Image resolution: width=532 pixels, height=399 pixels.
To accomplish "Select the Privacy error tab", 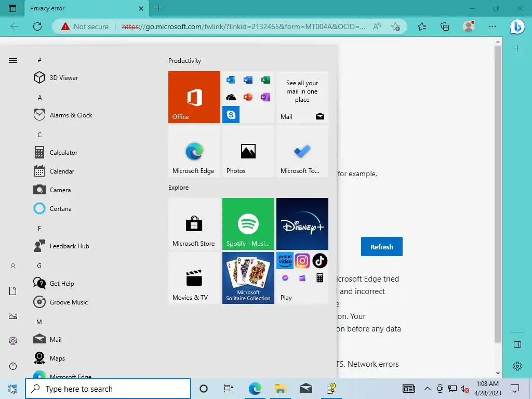I will click(87, 8).
